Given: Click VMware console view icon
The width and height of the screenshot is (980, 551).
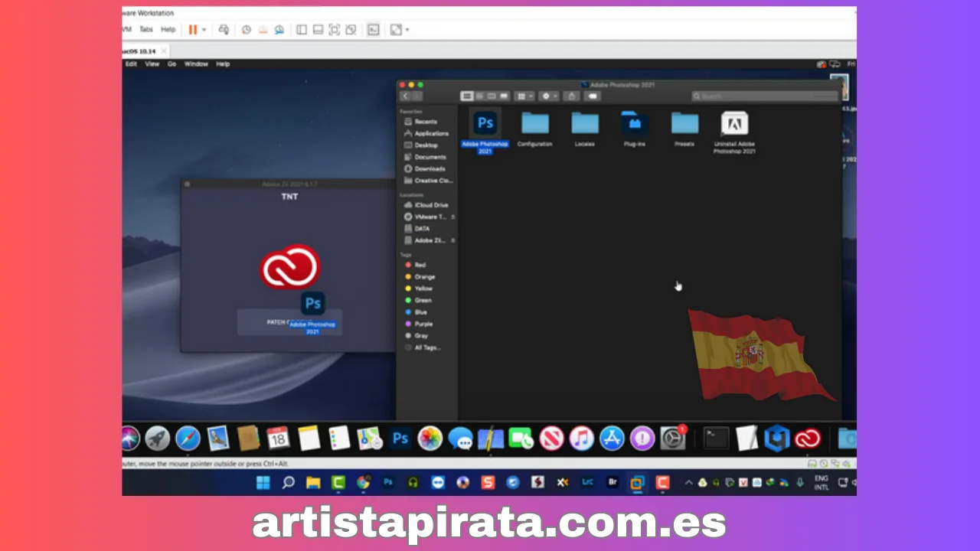Looking at the screenshot, I should pos(374,30).
